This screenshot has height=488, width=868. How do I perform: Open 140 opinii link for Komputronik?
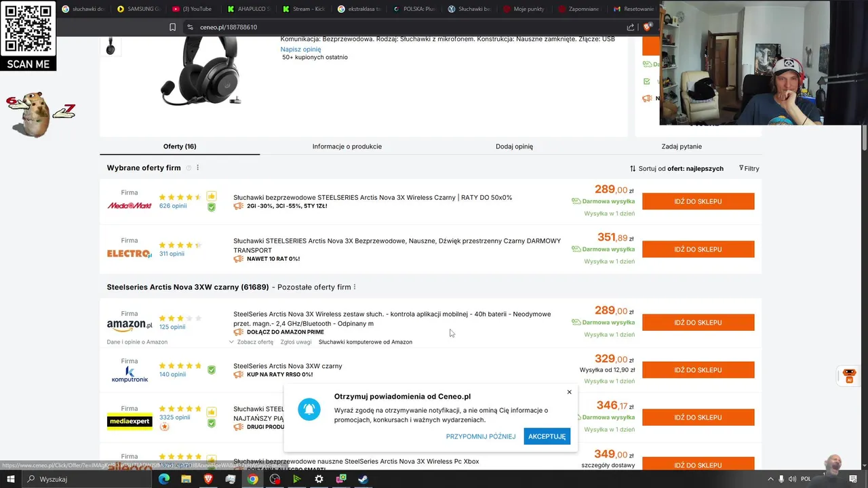click(172, 374)
